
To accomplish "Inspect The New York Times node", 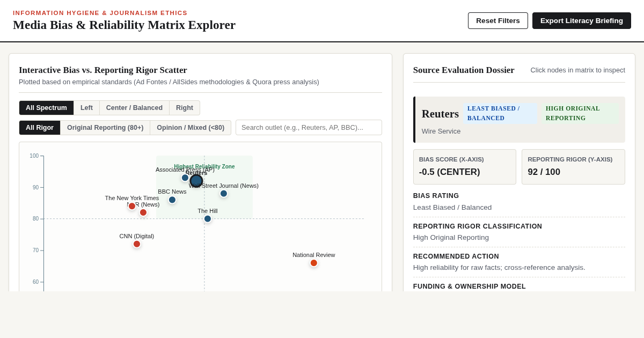I will pyautogui.click(x=132, y=206).
